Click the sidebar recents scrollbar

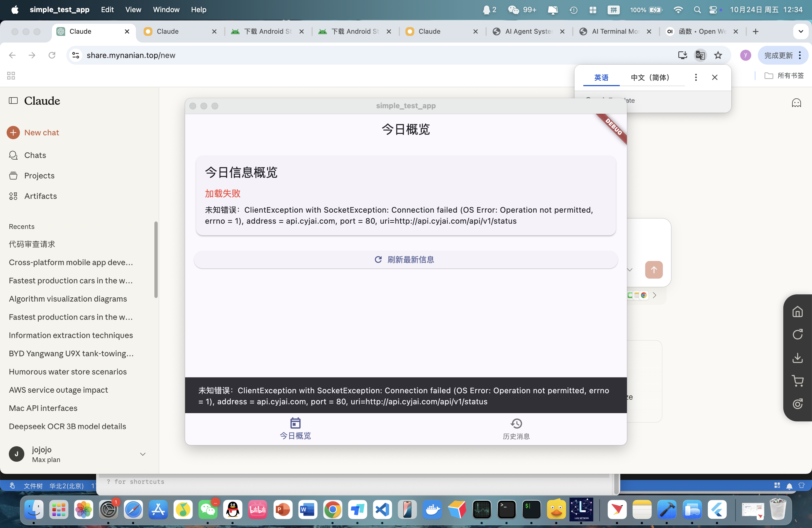[156, 259]
